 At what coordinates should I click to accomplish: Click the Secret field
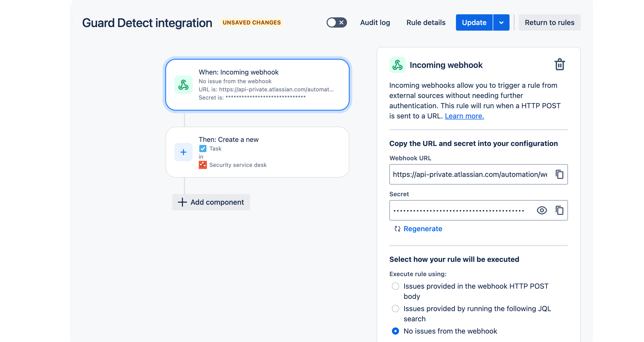tap(478, 210)
